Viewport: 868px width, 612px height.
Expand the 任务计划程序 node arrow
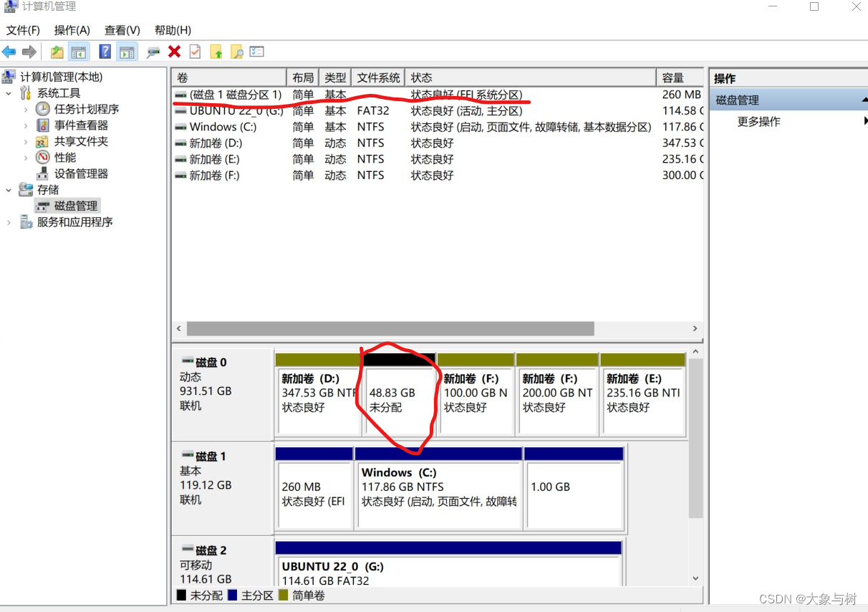coord(26,109)
